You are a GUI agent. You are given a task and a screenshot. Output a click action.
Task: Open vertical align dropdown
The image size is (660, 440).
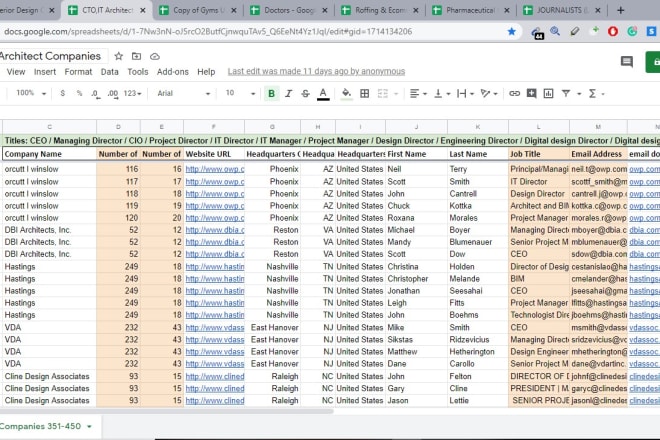442,93
